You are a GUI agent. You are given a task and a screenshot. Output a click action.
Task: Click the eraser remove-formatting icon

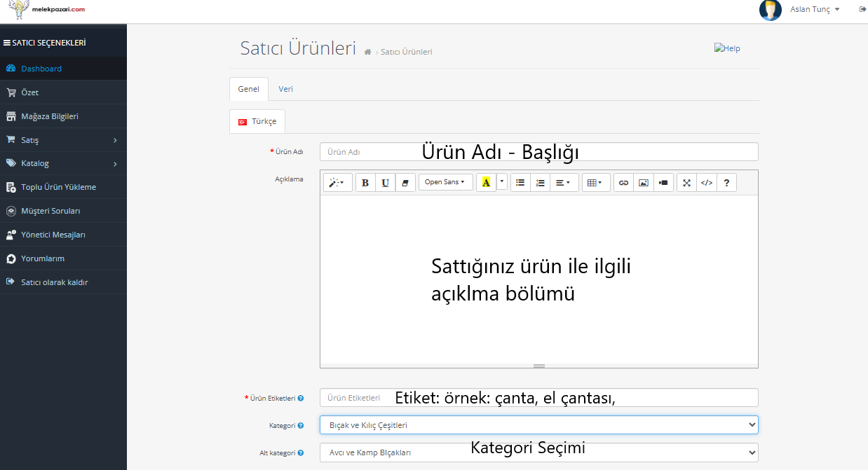click(405, 183)
